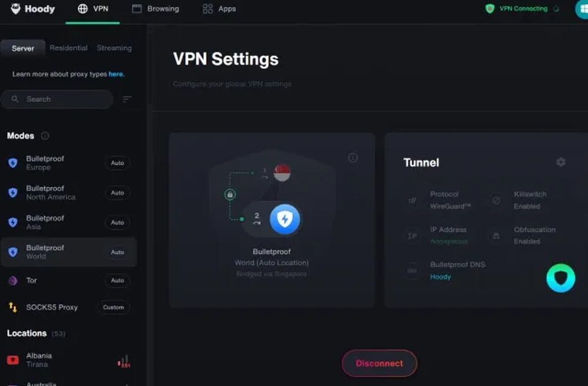The width and height of the screenshot is (588, 386).
Task: Follow the 'here' proxy types link
Action: tap(116, 74)
